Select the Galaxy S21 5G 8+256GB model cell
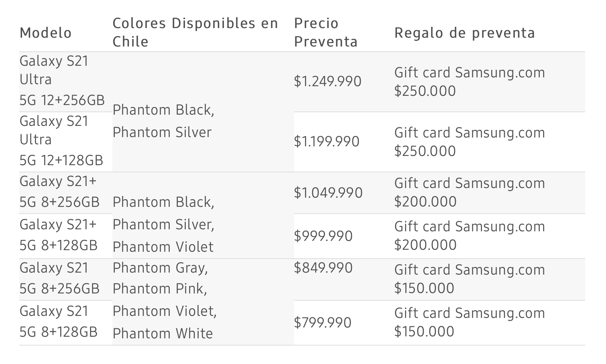Screen dimensions: 606x364 [x=59, y=278]
